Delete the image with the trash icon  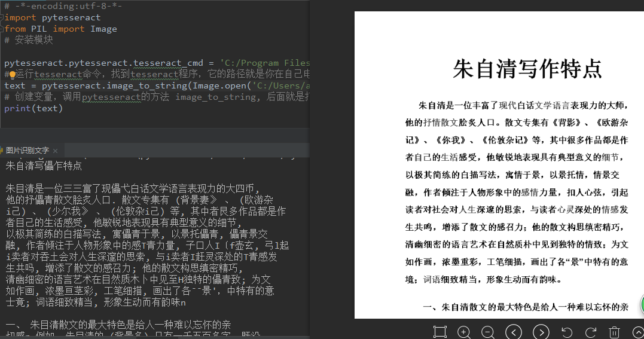(x=614, y=332)
